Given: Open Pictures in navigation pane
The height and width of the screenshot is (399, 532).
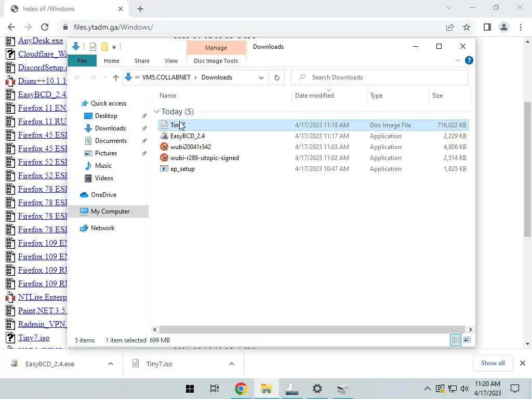Looking at the screenshot, I should 105,153.
